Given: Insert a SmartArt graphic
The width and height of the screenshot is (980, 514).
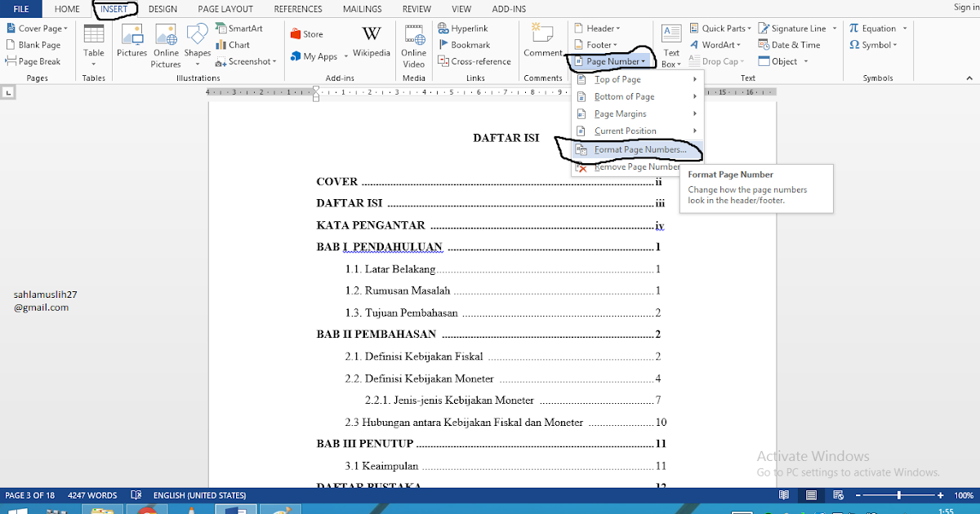Looking at the screenshot, I should (241, 27).
